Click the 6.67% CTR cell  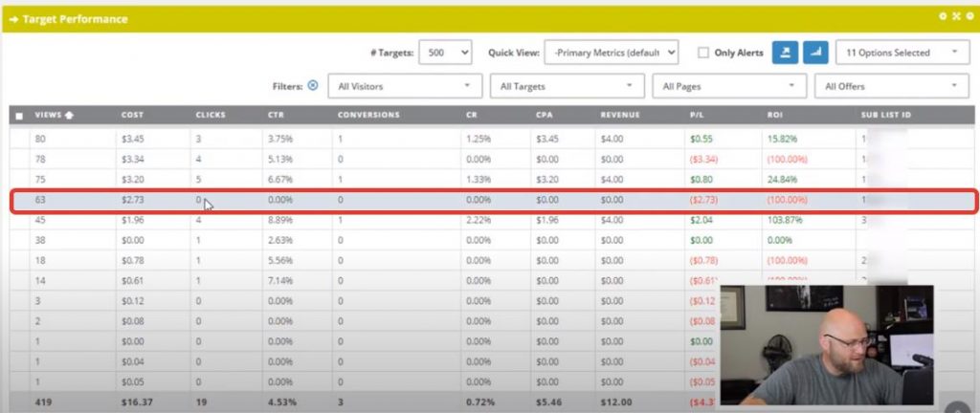point(280,180)
